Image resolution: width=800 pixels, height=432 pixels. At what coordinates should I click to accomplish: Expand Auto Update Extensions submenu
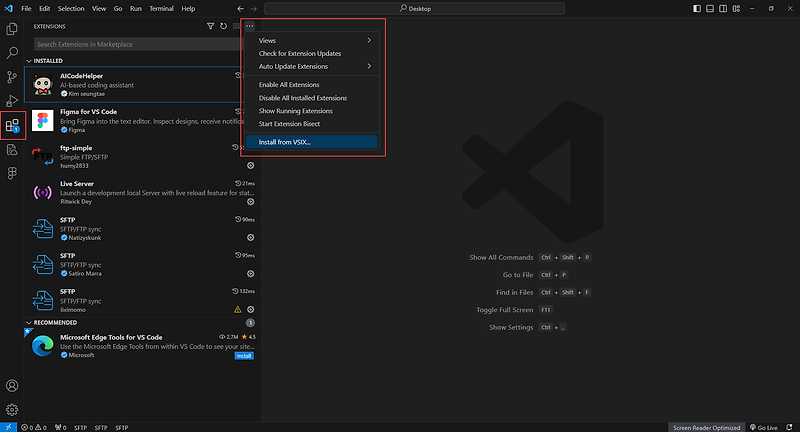coord(312,66)
